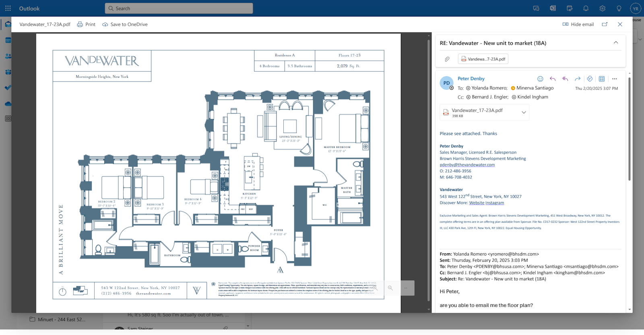Viewport: 644px width, 335px height.
Task: Open the Apps icon in message toolbar
Action: [602, 79]
